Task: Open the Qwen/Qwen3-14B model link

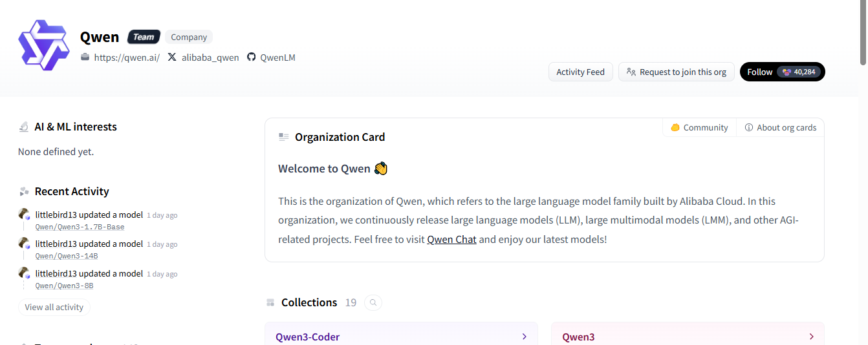Action: click(67, 256)
